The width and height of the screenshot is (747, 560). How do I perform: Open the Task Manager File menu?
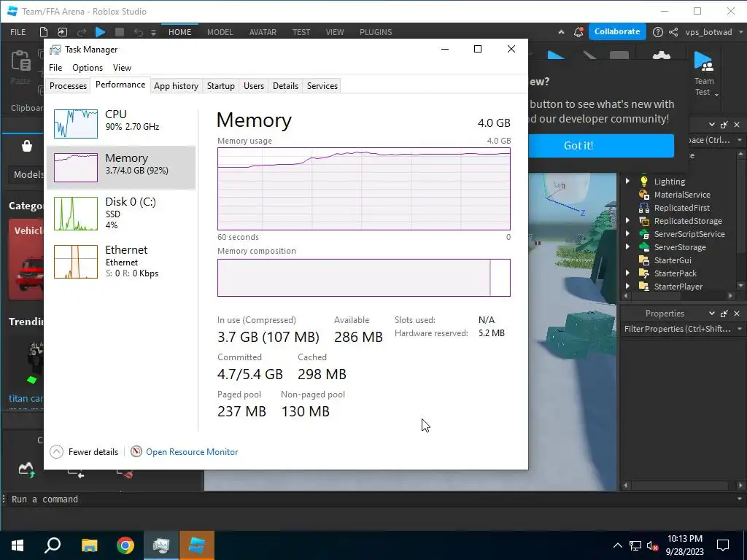(x=55, y=68)
